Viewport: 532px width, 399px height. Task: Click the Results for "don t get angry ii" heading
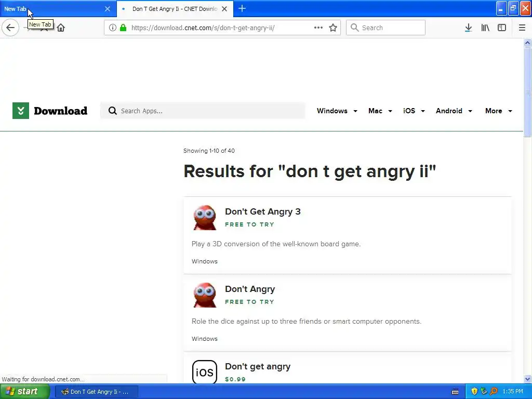[310, 171]
